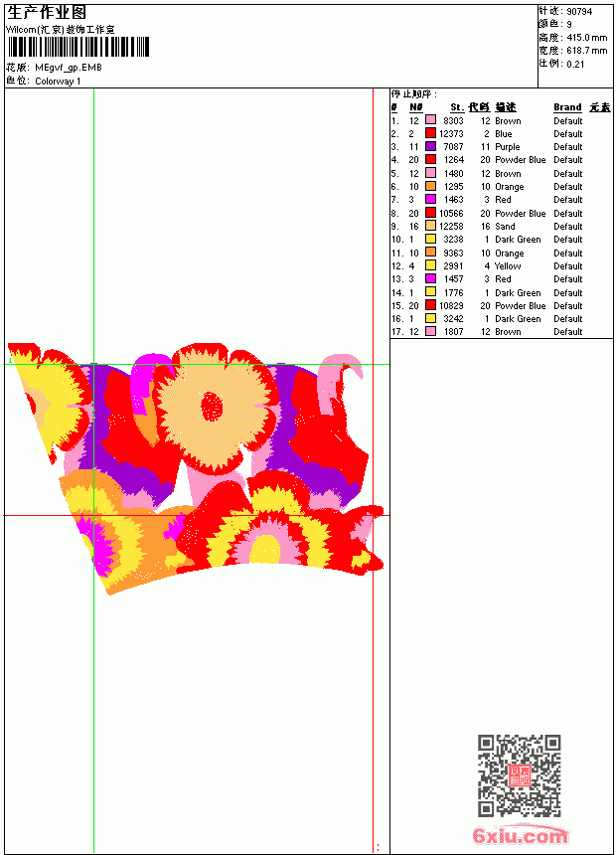Pick the magenta swatch in row 7 Red
This screenshot has width=616, height=855.
[x=430, y=199]
